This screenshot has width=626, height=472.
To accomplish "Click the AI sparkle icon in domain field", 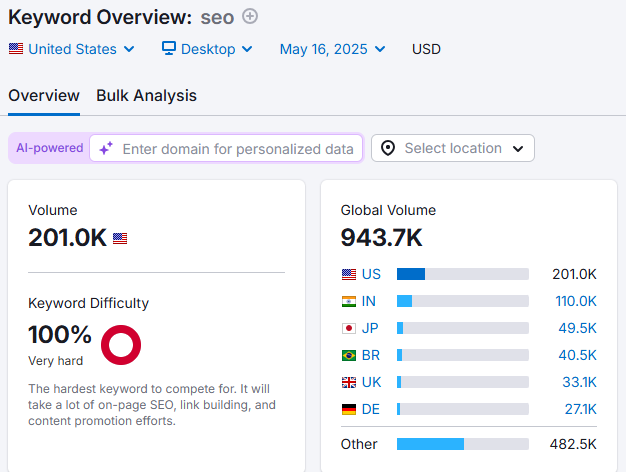I will [106, 148].
